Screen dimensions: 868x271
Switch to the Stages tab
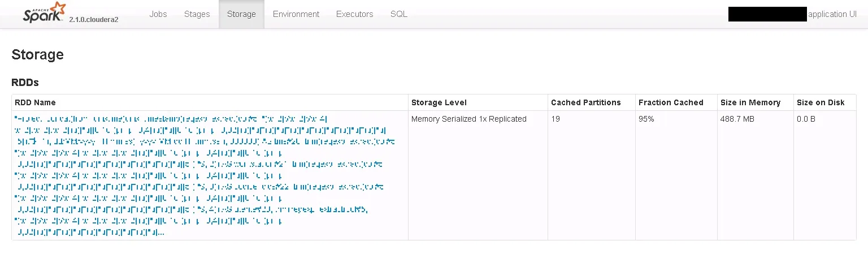(197, 14)
